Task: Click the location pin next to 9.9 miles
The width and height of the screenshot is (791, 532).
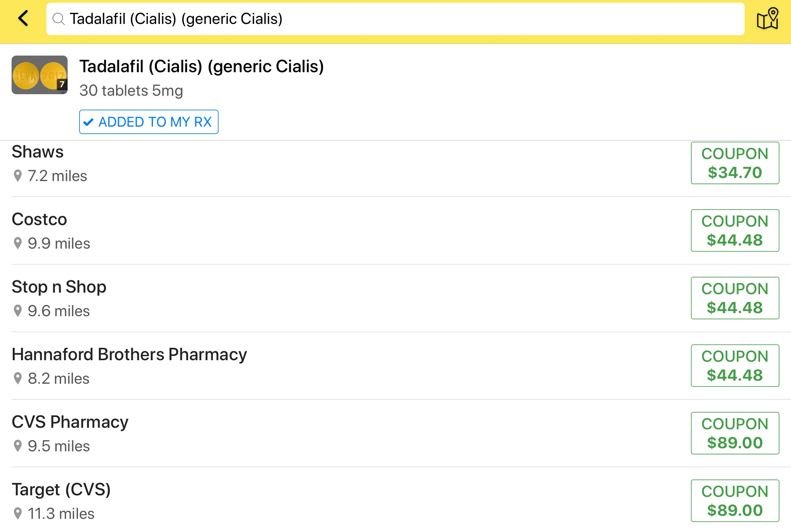Action: (17, 243)
